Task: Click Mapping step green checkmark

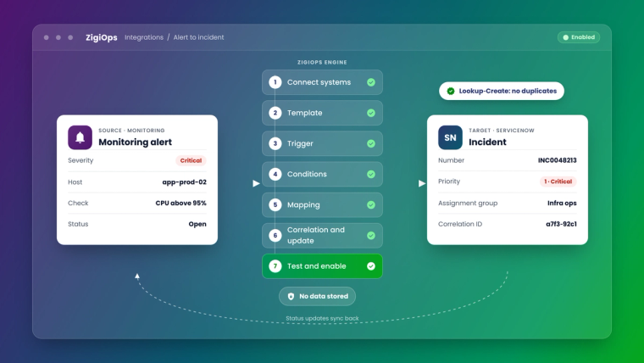Action: pos(371,204)
